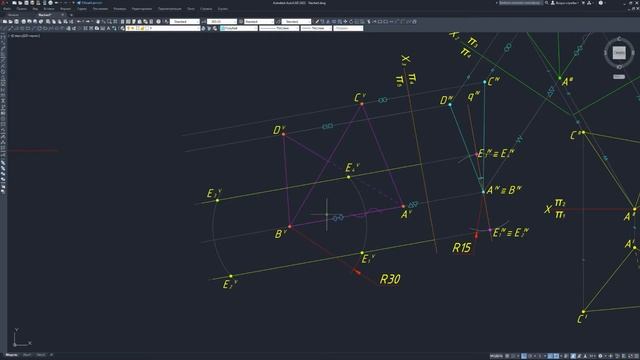Open the plot style control dropdown
Viewport: 640px width, 360px height.
click(x=348, y=28)
